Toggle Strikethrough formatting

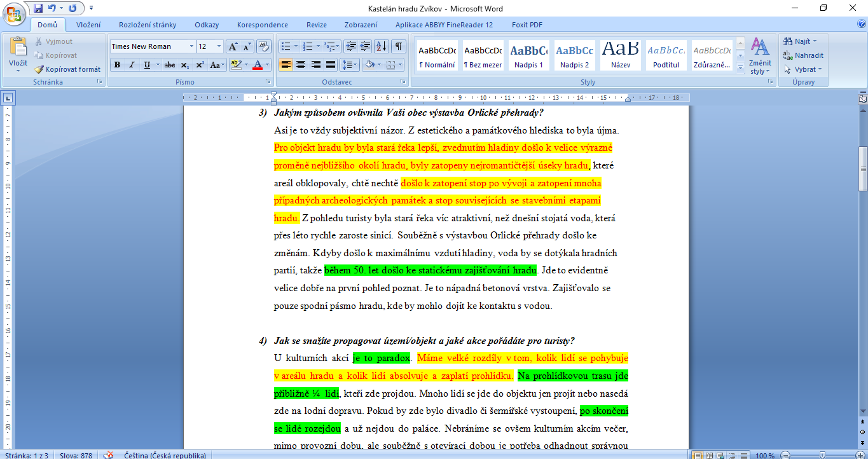(170, 65)
